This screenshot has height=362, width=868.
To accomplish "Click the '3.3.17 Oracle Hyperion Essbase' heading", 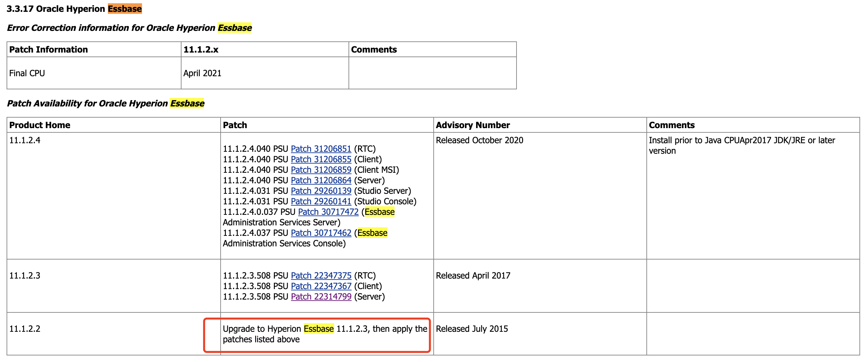I will point(74,9).
